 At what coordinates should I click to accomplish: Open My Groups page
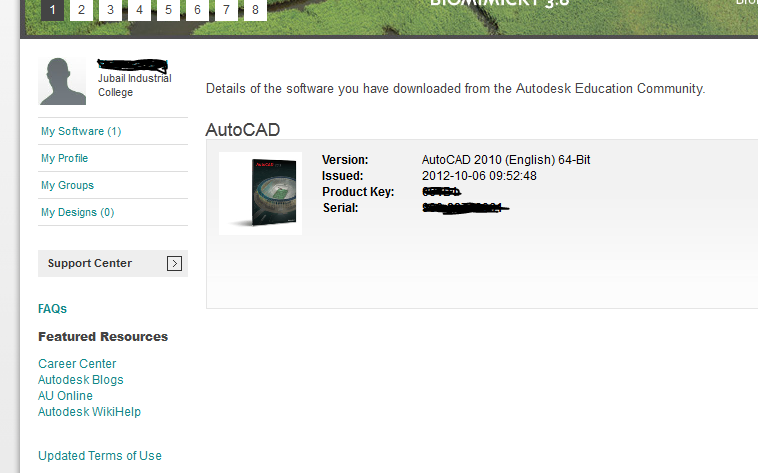point(67,186)
